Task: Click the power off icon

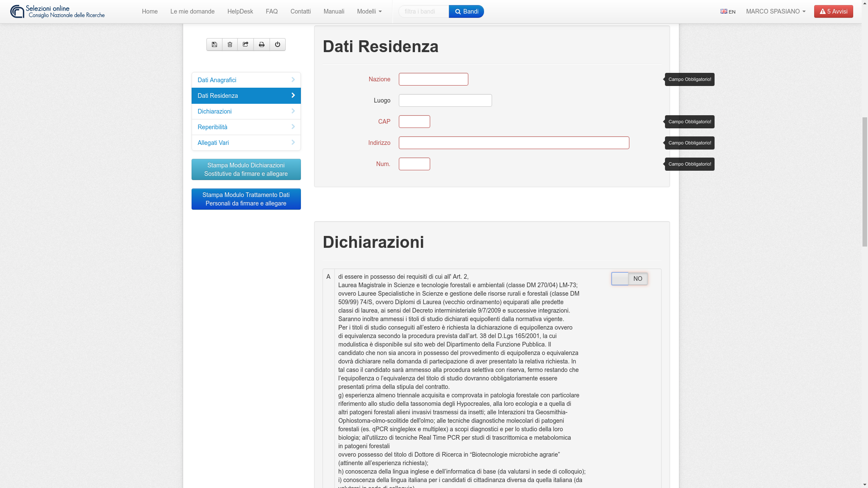Action: click(278, 44)
